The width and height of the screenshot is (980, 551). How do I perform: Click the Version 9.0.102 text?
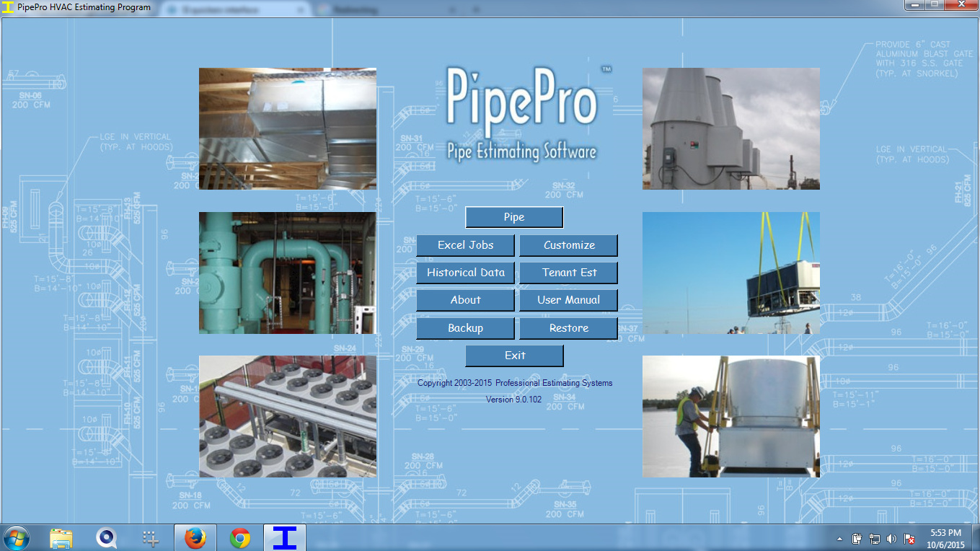[513, 400]
